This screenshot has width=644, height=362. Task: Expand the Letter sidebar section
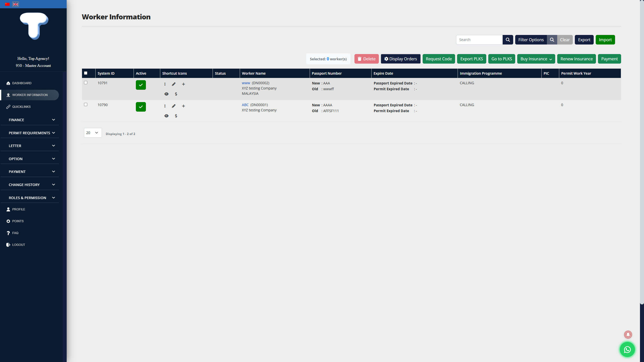pos(30,146)
